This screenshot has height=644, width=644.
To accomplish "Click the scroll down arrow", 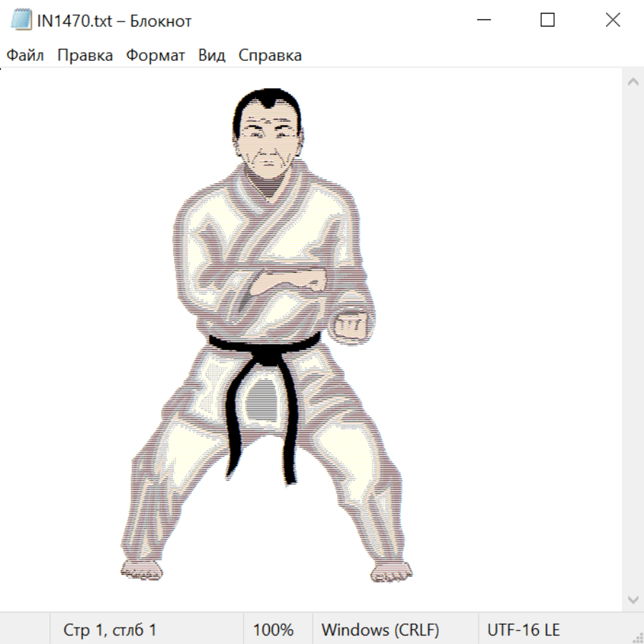I will (x=633, y=599).
